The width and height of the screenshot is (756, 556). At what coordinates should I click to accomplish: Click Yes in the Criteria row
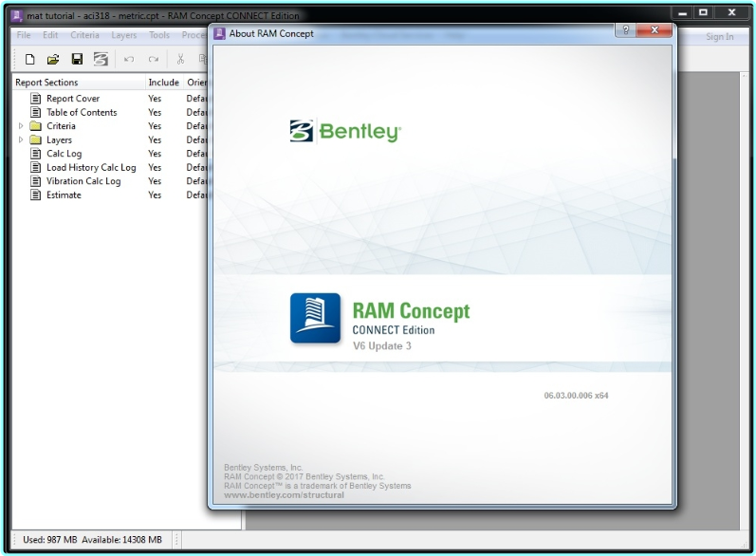click(x=155, y=126)
